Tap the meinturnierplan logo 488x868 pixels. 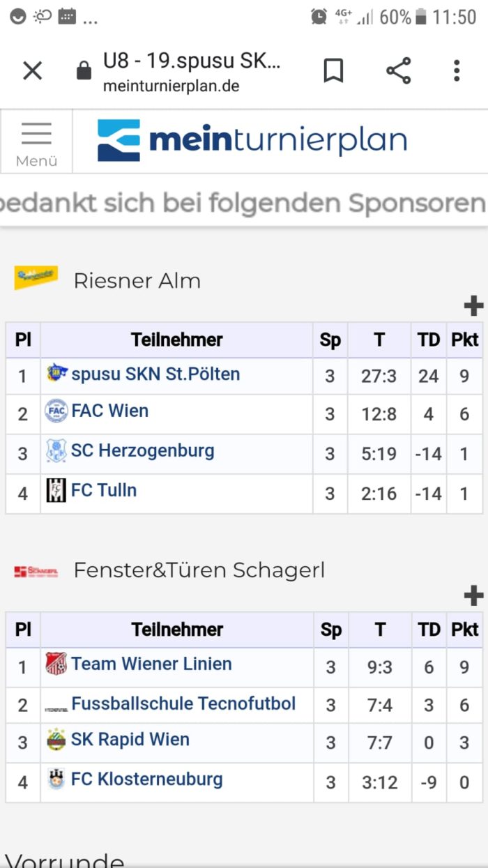coord(252,140)
